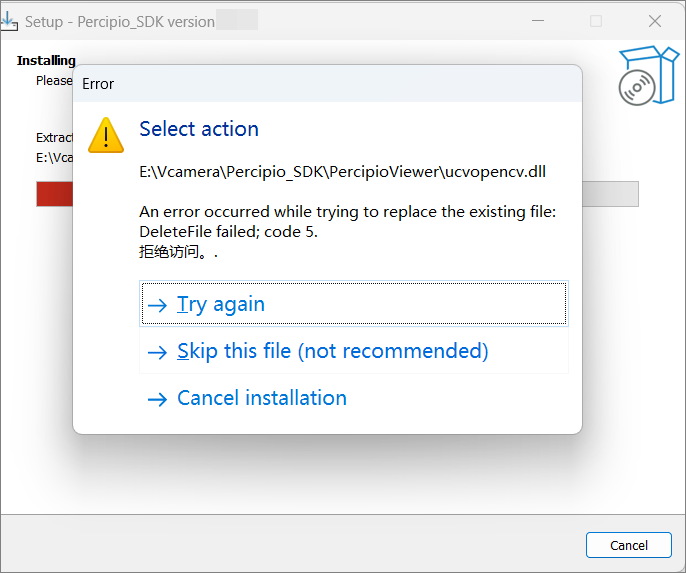Screen dimensions: 686x573
Task: Click the Installing heading text
Action: click(x=46, y=61)
